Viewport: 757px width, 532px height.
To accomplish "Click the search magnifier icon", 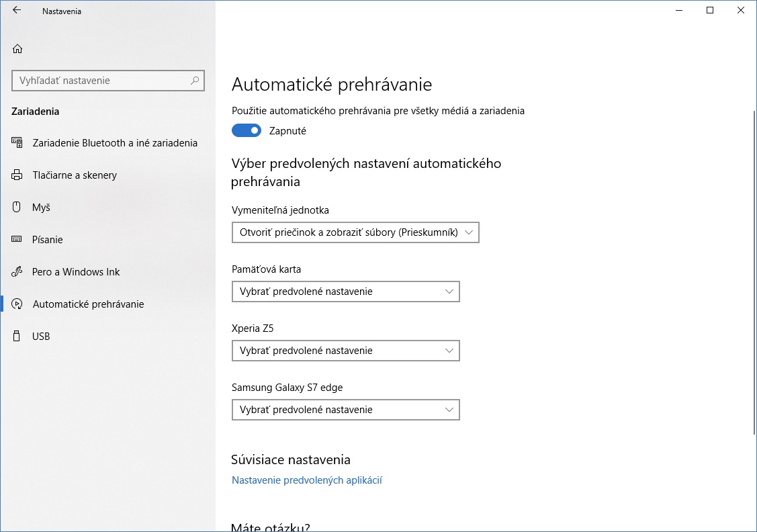I will [x=195, y=81].
